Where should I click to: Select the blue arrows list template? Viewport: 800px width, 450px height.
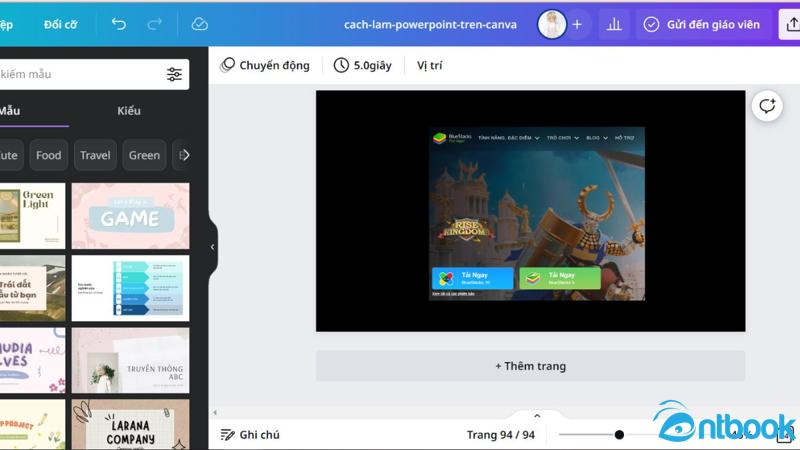(x=130, y=288)
